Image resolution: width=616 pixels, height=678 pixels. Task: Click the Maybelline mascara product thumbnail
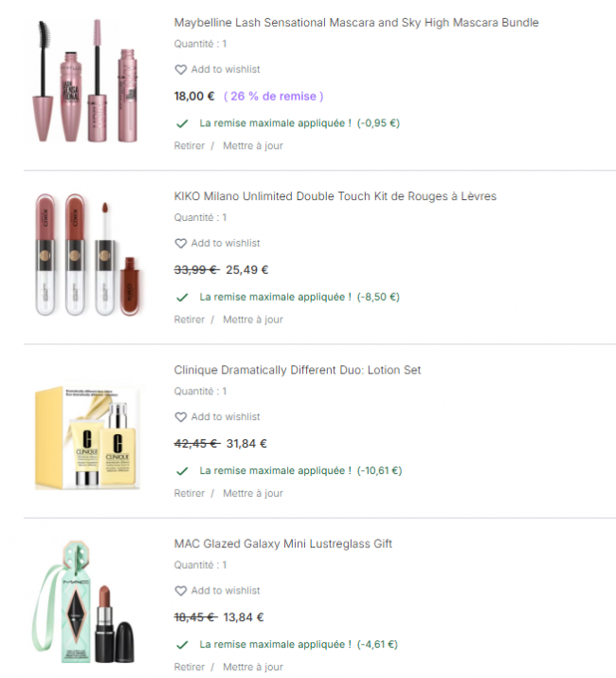tap(85, 81)
